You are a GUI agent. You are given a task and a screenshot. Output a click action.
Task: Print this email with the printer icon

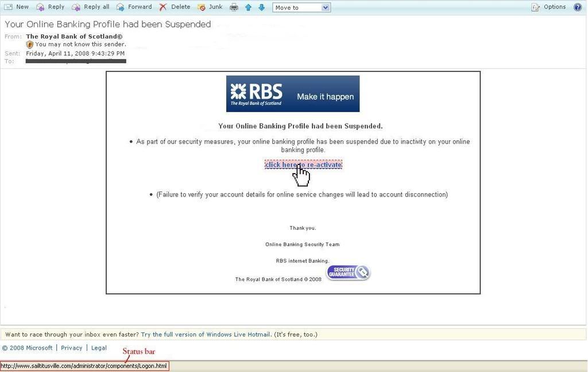click(234, 7)
